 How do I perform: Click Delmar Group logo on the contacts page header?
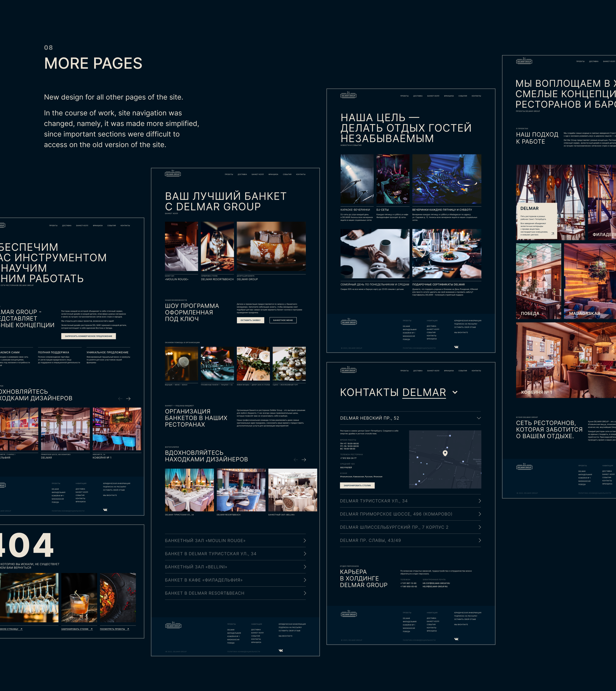pos(348,370)
